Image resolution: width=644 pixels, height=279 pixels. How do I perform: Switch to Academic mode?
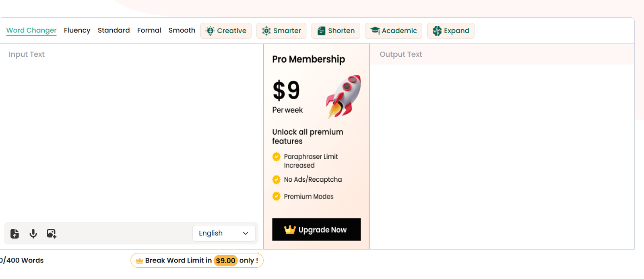pos(393,31)
